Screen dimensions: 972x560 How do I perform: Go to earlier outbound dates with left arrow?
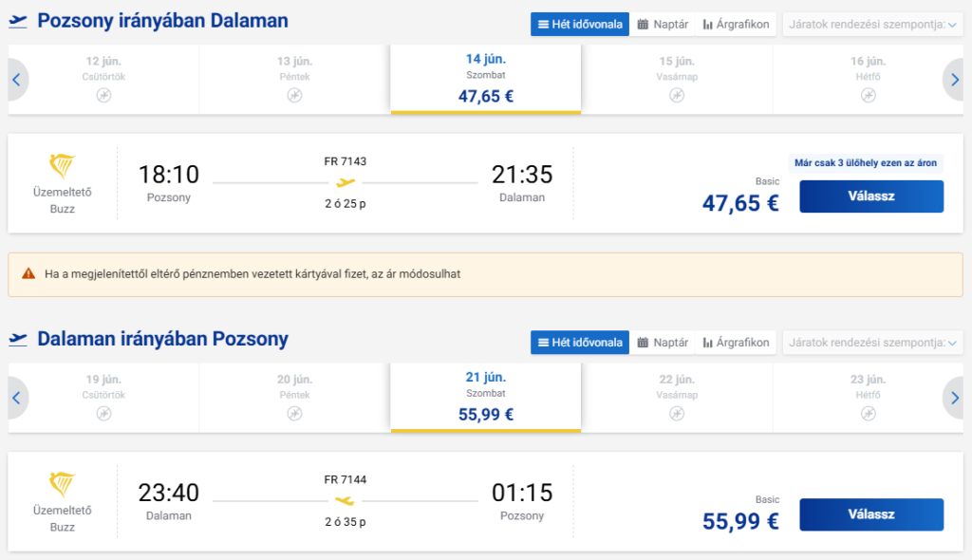click(x=17, y=80)
